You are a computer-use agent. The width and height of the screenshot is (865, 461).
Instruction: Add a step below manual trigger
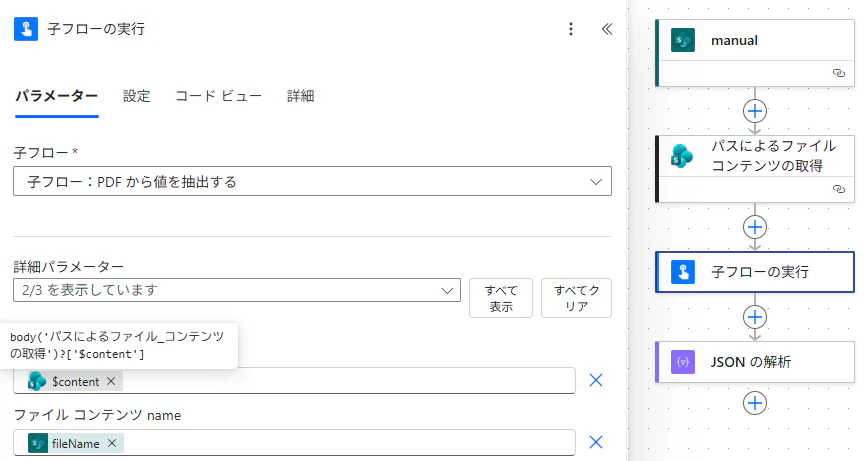(x=755, y=111)
